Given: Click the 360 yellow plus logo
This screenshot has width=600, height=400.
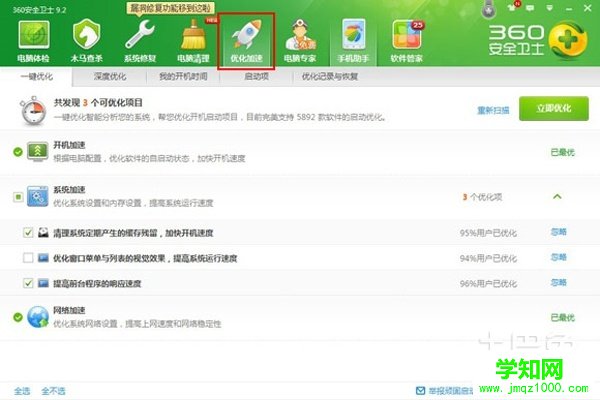Looking at the screenshot, I should point(568,40).
